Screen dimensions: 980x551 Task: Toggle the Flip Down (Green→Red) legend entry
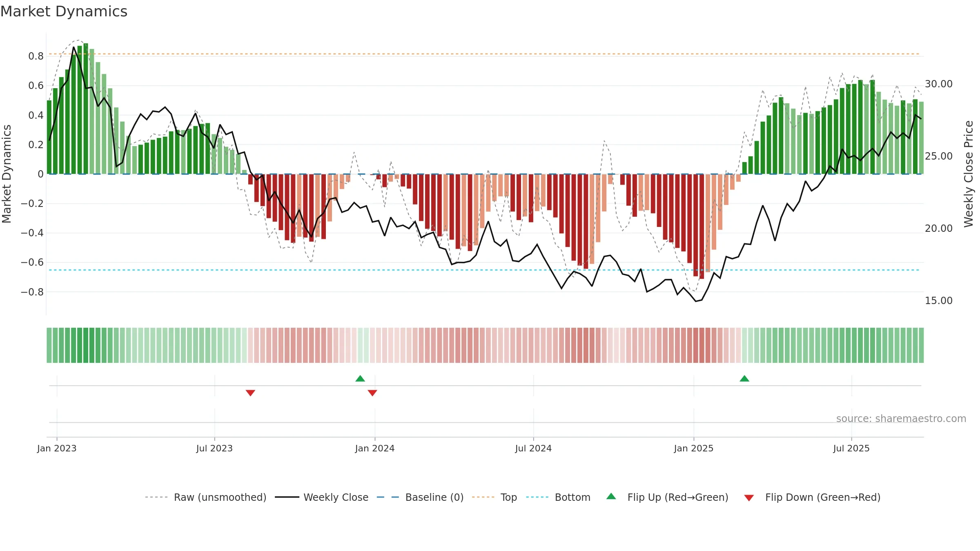tap(812, 497)
